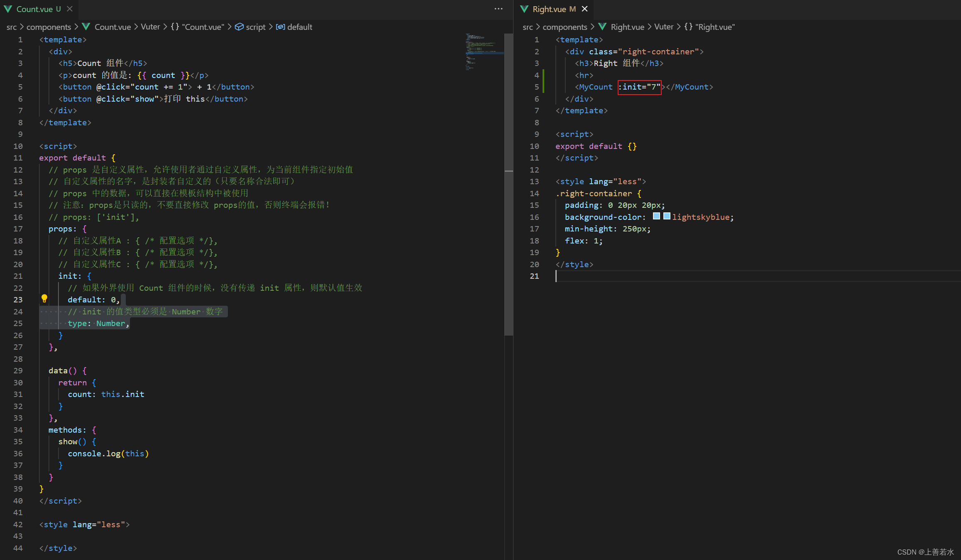Click the "return {" line in Count.vue
961x560 pixels.
[x=77, y=382]
